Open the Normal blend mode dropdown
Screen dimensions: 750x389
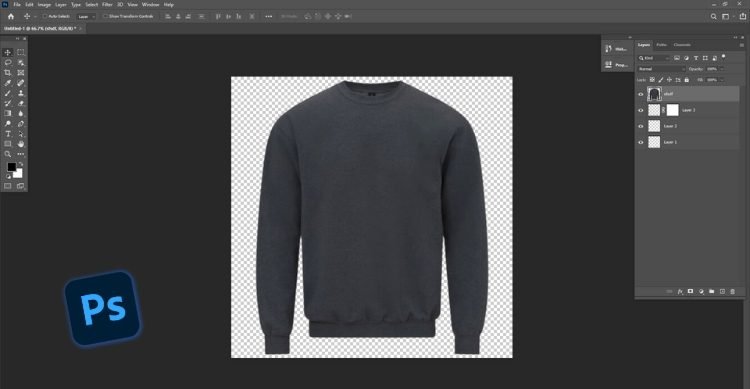point(662,69)
